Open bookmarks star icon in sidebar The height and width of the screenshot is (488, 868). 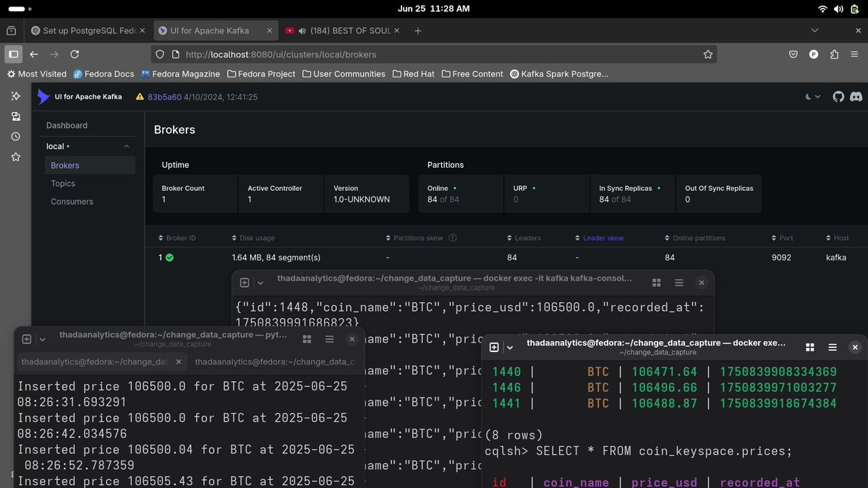point(15,157)
